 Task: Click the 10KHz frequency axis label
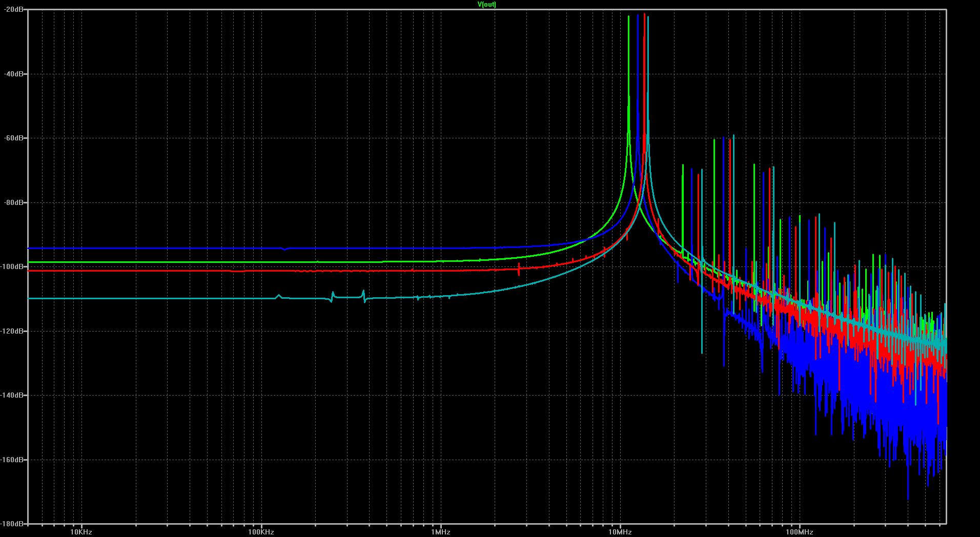coord(81,532)
